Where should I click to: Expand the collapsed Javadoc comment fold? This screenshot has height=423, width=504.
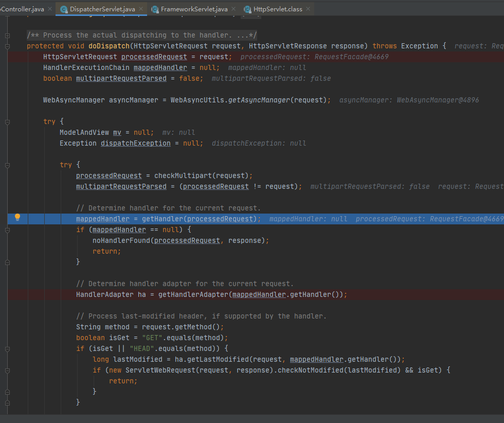[8, 35]
